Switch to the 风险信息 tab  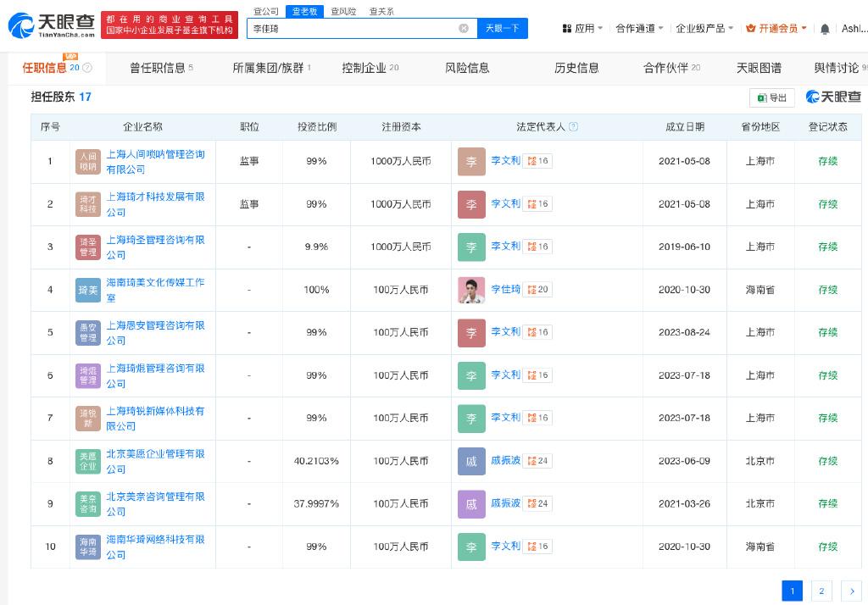coord(467,68)
